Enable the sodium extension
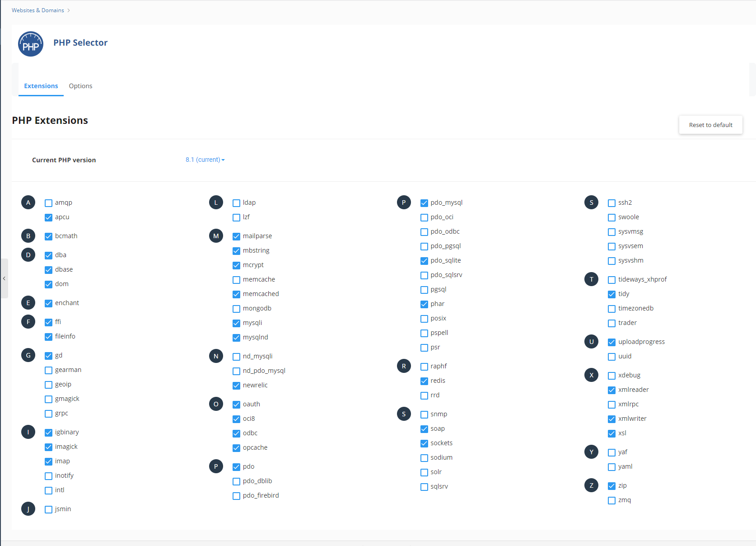 (424, 458)
